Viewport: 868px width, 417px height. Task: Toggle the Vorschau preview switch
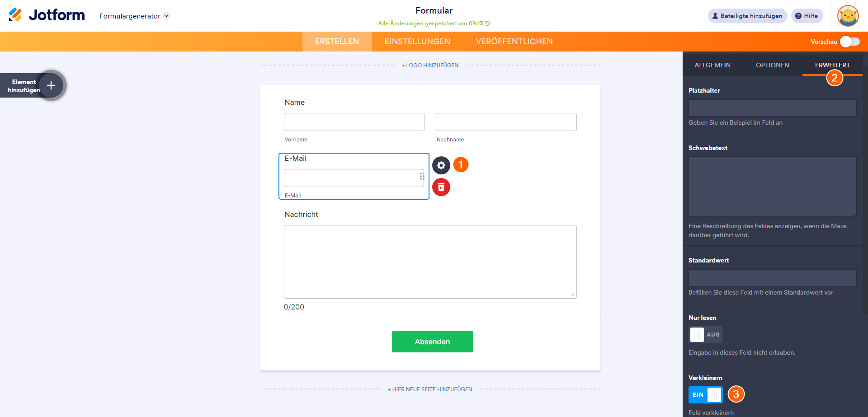point(850,42)
